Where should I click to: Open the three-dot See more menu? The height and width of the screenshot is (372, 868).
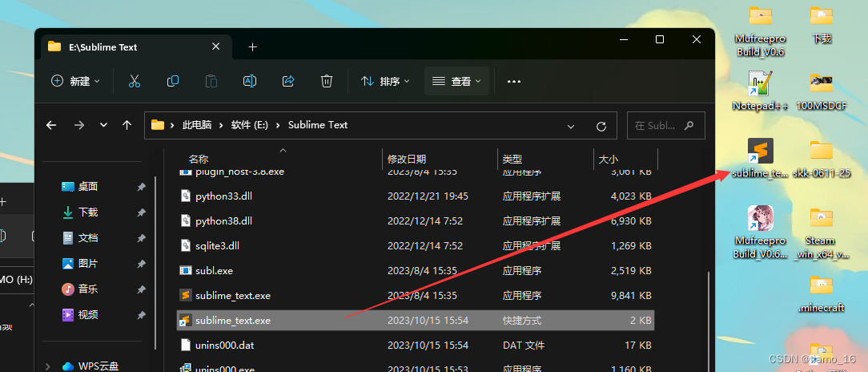pos(514,82)
